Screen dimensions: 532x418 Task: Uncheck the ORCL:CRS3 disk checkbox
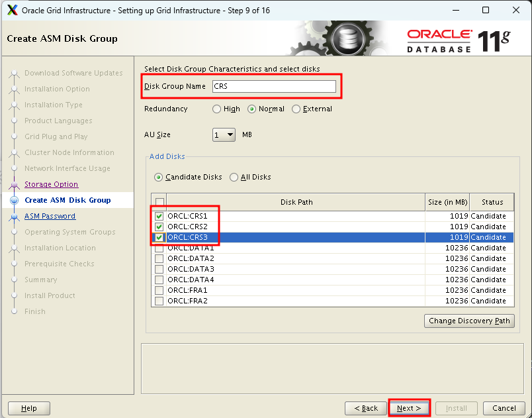tap(159, 237)
